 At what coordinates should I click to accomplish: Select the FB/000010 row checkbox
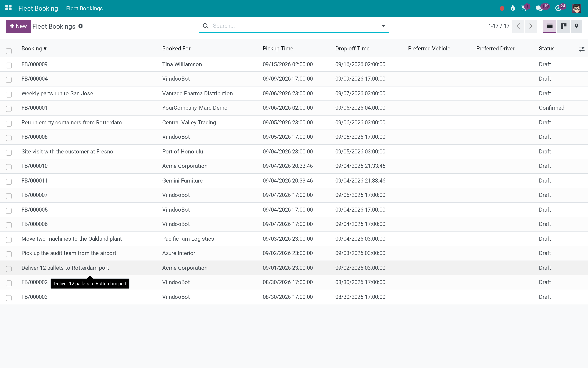click(x=9, y=167)
